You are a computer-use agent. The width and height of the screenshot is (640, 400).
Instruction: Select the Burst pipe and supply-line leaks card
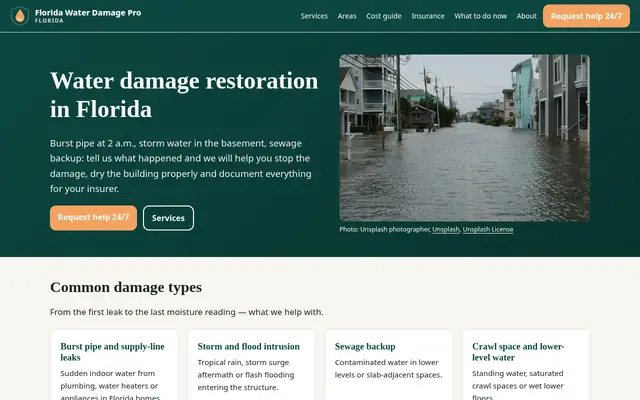coord(114,365)
